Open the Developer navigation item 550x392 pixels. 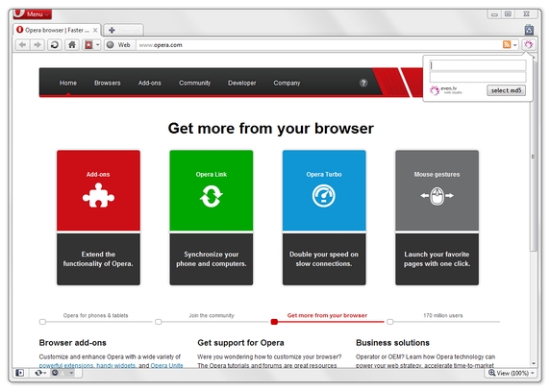(x=242, y=83)
